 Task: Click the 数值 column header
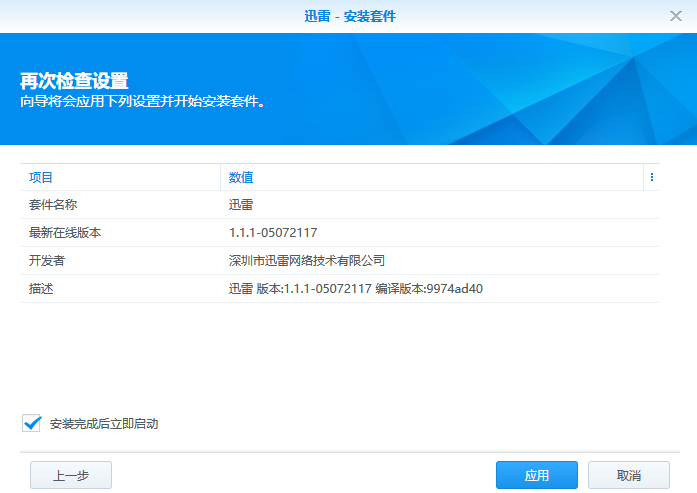[x=241, y=177]
